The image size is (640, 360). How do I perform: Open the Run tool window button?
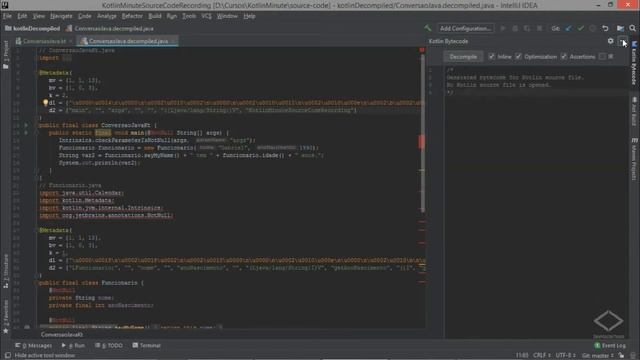coord(73,345)
